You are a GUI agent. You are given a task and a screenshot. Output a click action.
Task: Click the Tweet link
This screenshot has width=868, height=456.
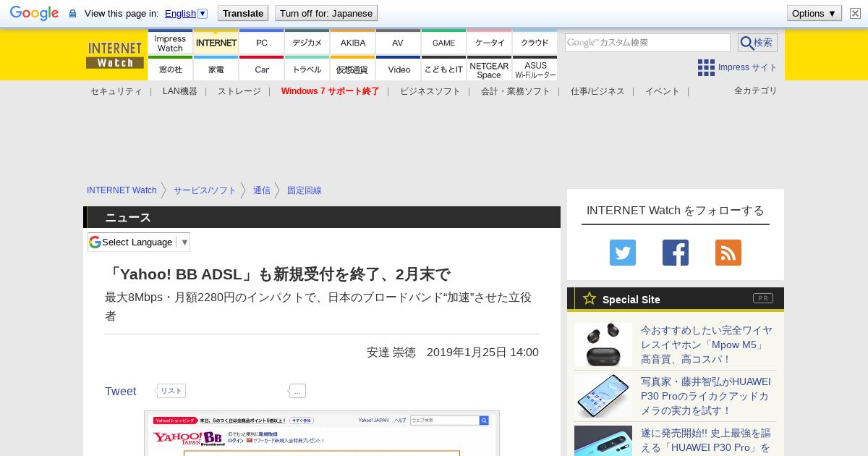120,391
